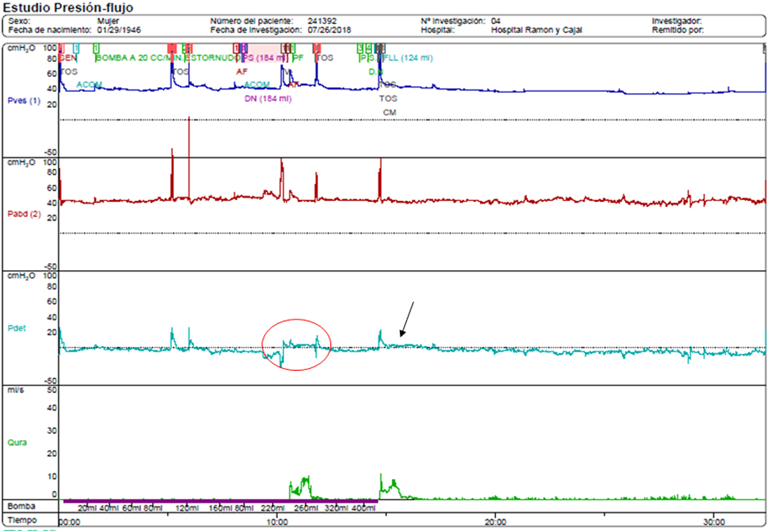
Task: Click the purple Bomba infusion bar
Action: coord(220,501)
